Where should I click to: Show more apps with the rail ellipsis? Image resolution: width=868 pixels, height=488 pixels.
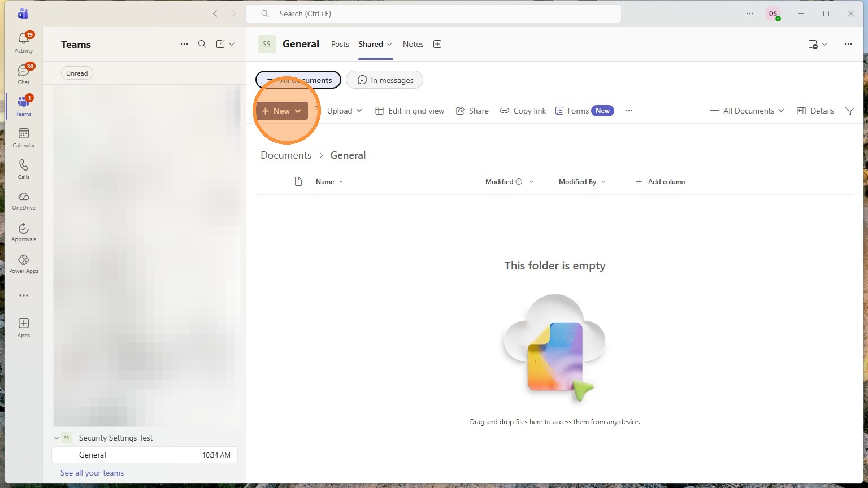coord(23,295)
